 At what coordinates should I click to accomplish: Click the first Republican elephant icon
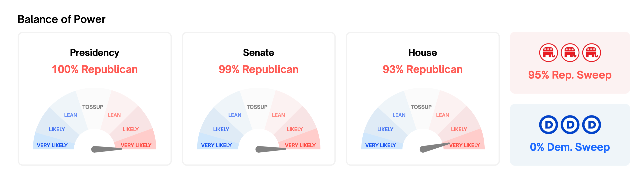pyautogui.click(x=548, y=53)
